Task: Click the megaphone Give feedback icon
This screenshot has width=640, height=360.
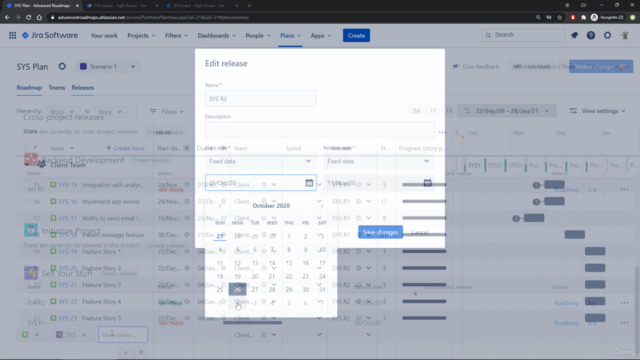Action: 456,67
